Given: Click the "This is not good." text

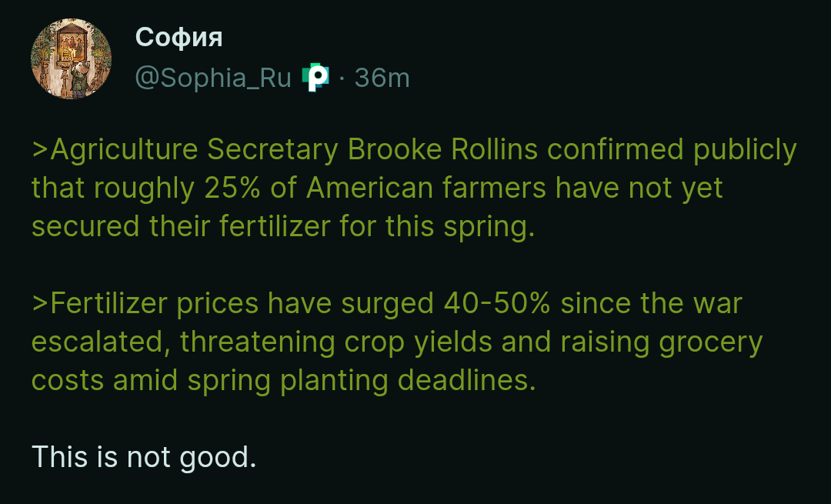Looking at the screenshot, I should coord(143,458).
